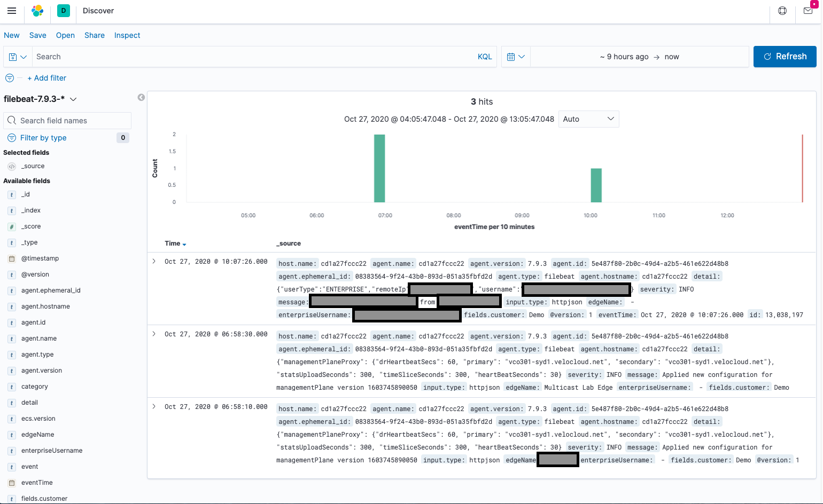Click the '~ 9 hours ago' start date

tap(624, 57)
